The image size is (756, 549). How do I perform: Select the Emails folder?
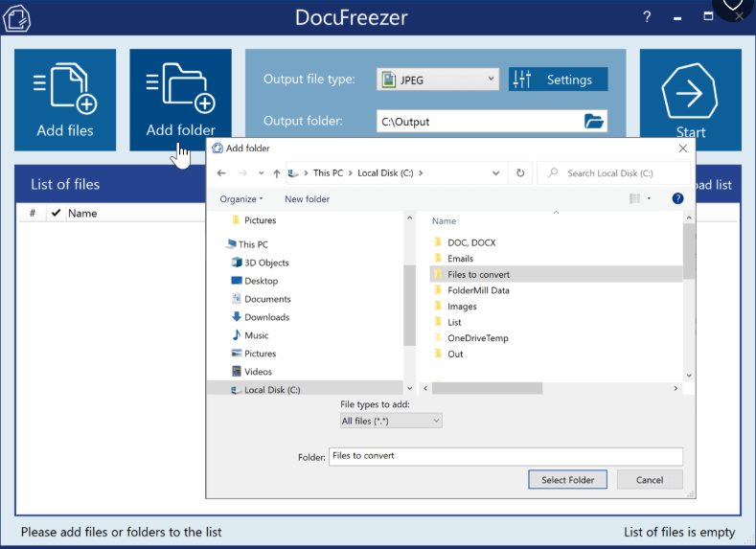(x=460, y=259)
